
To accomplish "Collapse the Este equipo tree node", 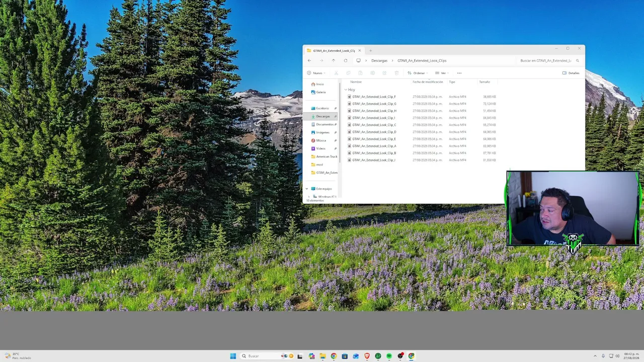I will pyautogui.click(x=307, y=189).
